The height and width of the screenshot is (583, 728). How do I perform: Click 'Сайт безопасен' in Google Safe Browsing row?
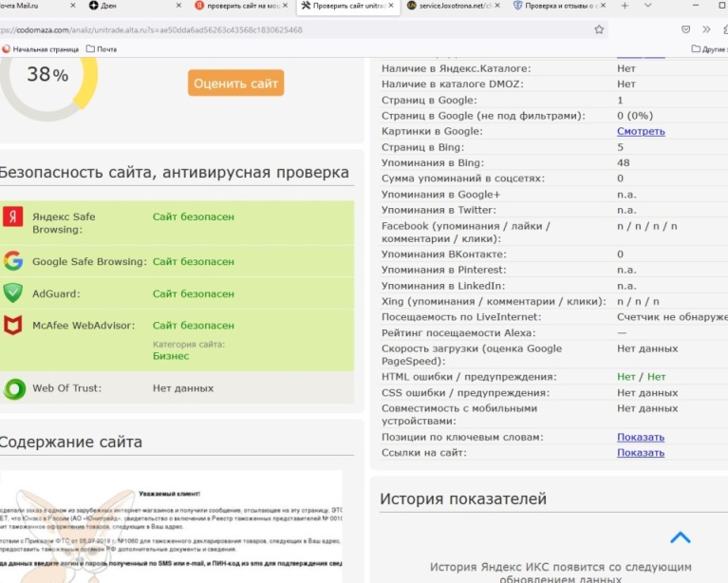194,261
